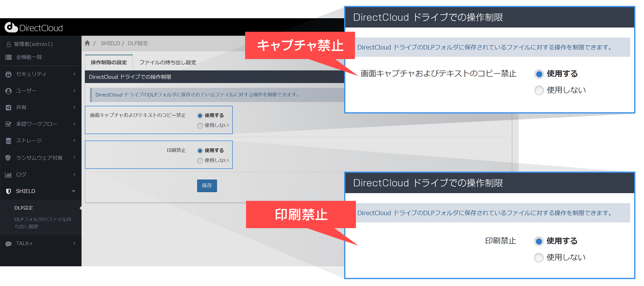
Task: Select 使用する in enlarged 印刷禁止 callout
Action: click(539, 241)
